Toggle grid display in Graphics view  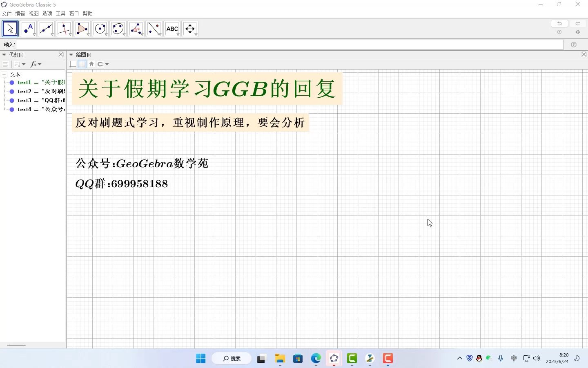82,64
